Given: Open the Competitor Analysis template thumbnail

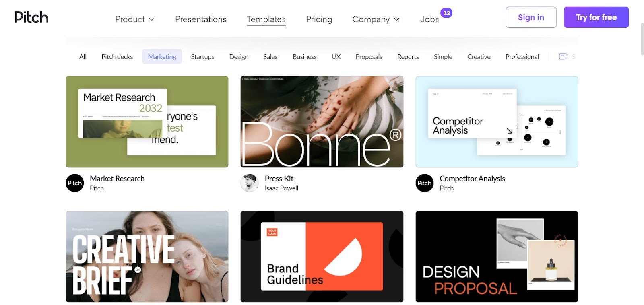Looking at the screenshot, I should point(497,122).
